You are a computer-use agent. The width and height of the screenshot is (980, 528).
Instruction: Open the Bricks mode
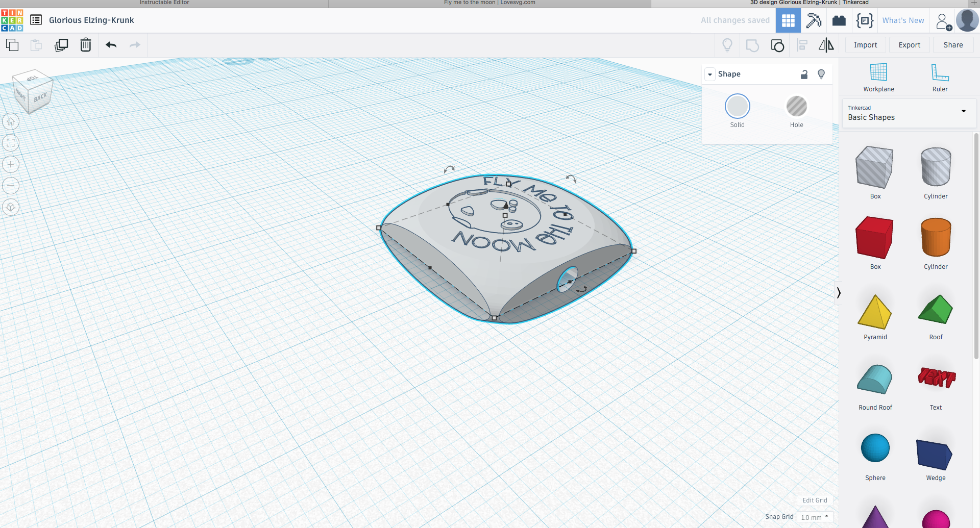tap(839, 20)
